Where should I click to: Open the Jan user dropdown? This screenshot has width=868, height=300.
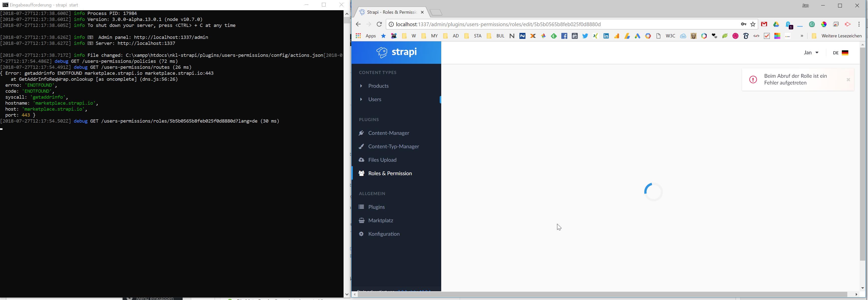[x=811, y=53]
